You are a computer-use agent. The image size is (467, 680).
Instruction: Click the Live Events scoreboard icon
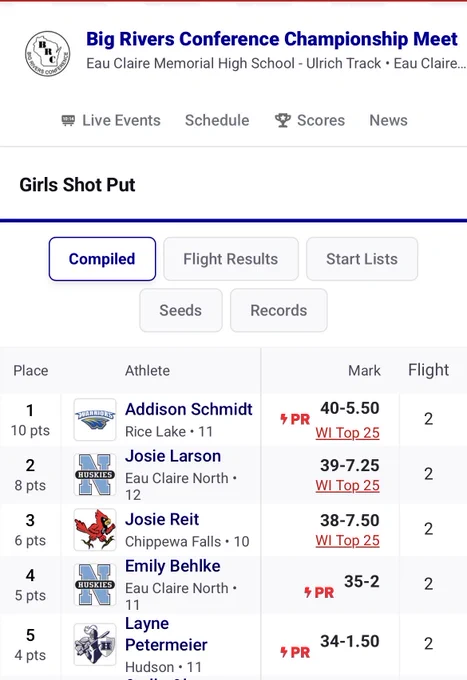coord(68,120)
